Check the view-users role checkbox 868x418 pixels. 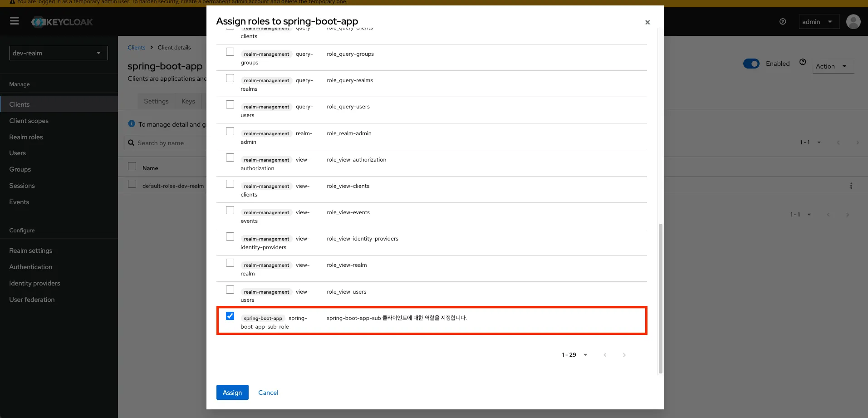pos(230,290)
